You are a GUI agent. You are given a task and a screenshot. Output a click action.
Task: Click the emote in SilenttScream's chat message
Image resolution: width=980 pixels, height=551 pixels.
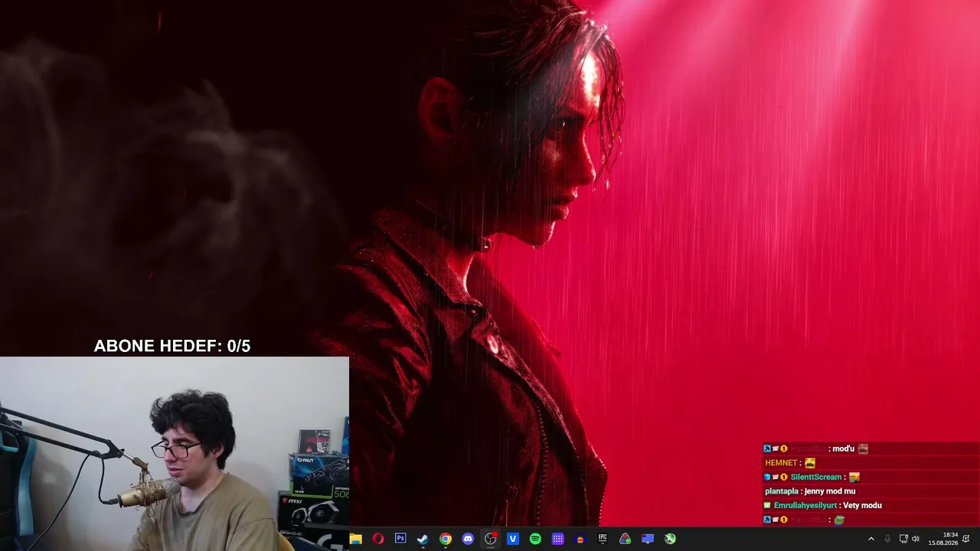click(x=854, y=477)
